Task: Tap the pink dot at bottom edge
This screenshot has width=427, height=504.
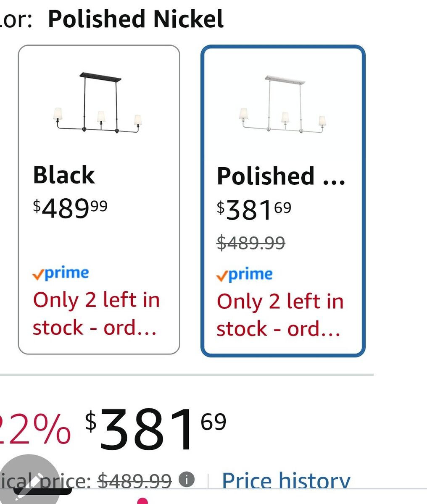Action: [143, 501]
